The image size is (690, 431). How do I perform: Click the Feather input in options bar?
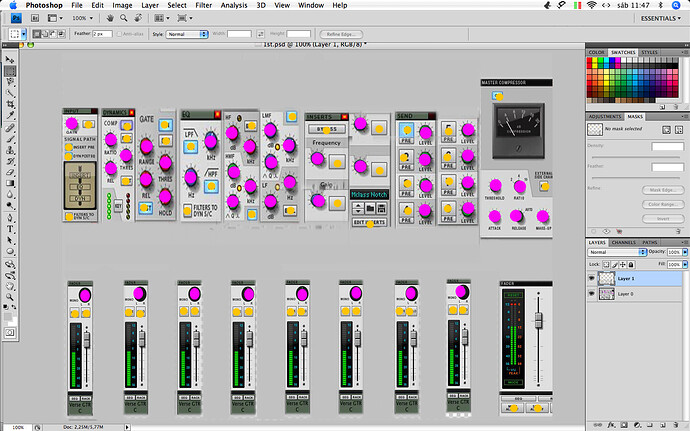point(103,34)
